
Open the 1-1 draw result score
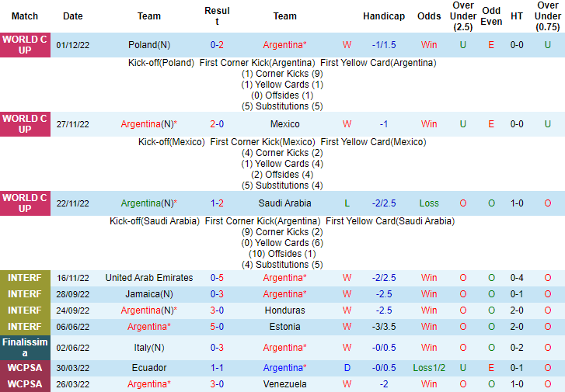[217, 368]
